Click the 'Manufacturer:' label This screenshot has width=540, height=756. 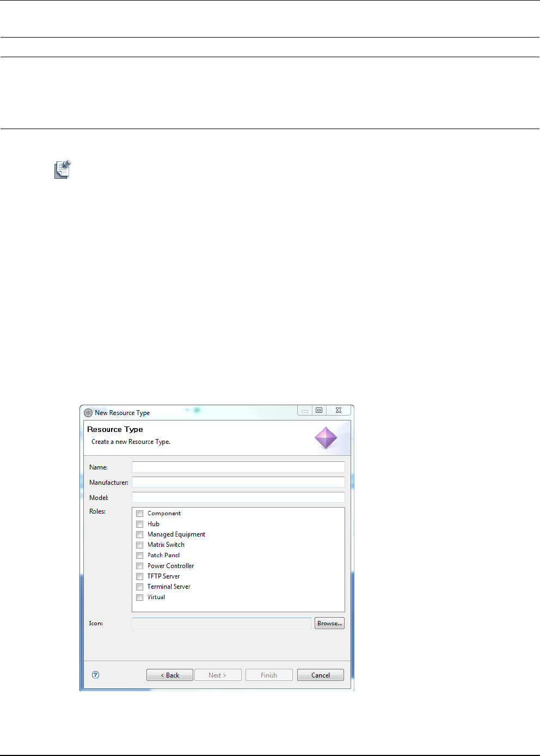(x=109, y=483)
